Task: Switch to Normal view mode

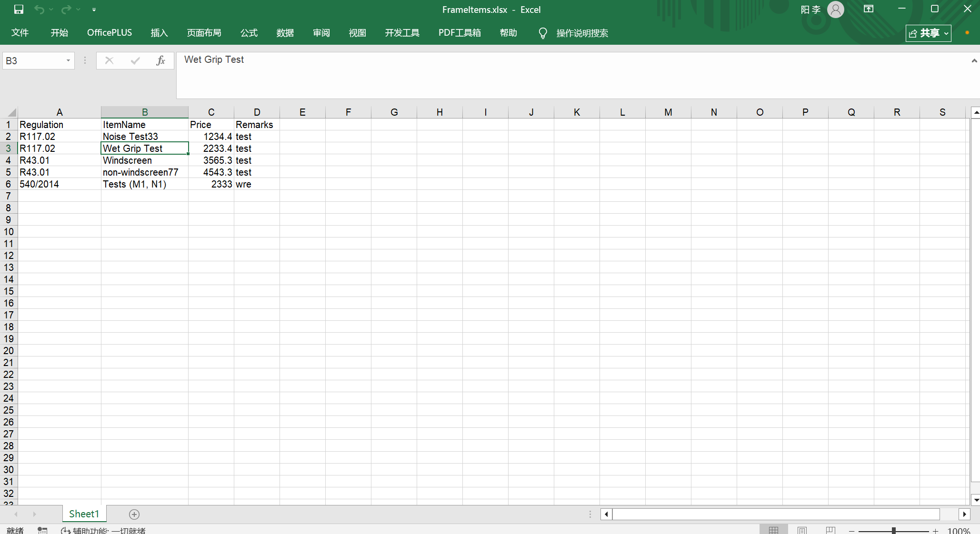Action: pyautogui.click(x=773, y=530)
